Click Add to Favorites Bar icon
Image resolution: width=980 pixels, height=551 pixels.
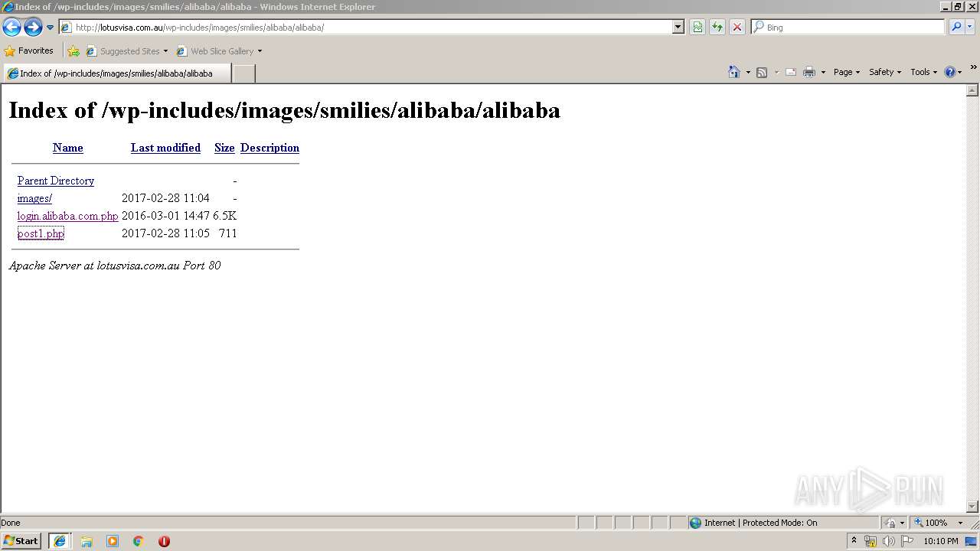tap(73, 51)
